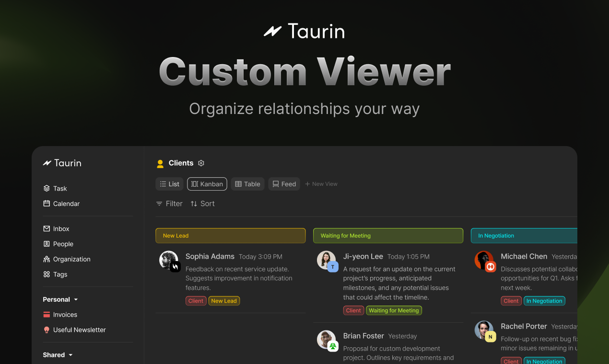Screen dimensions: 609x364
Task: Click the yellow N badge on Rachel Porter's avatar
Action: (x=490, y=337)
